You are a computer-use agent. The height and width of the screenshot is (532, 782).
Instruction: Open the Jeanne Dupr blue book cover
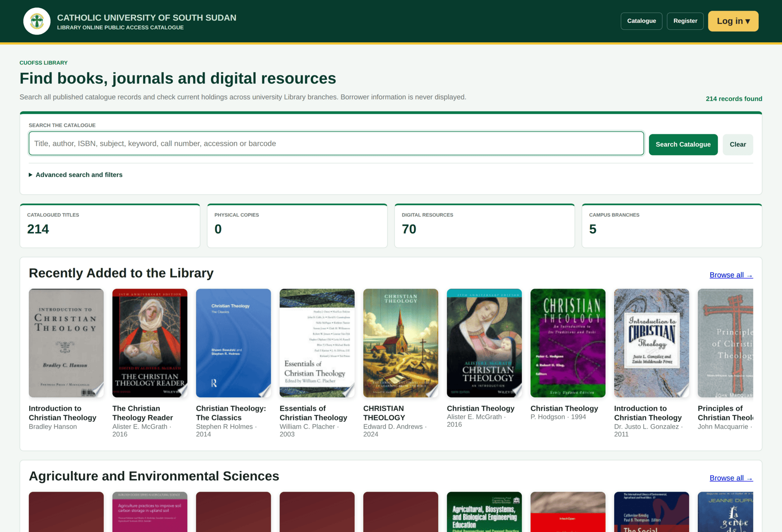coord(725,512)
